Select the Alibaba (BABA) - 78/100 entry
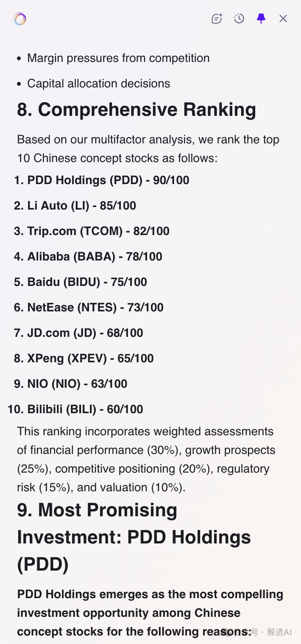This screenshot has width=301, height=644. [95, 257]
